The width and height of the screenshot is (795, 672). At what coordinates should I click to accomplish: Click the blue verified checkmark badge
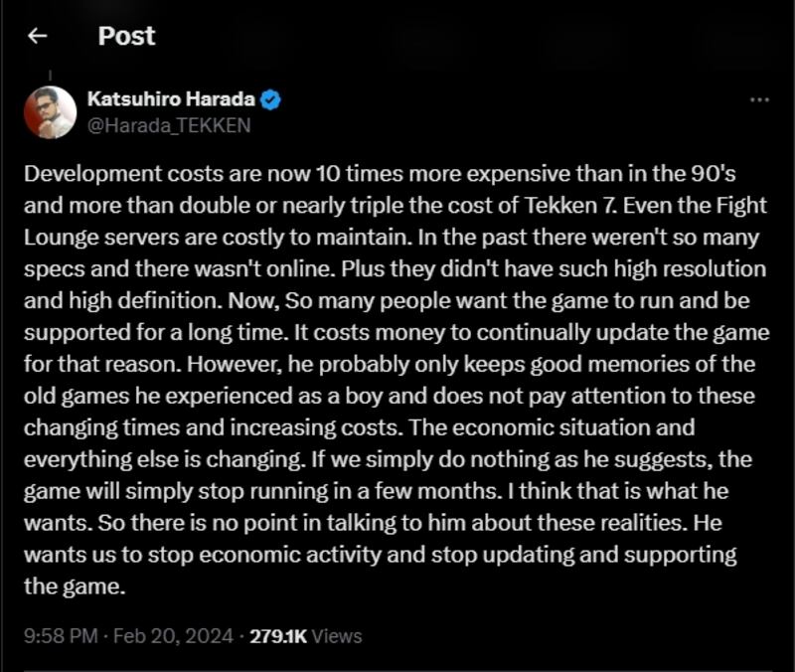tap(270, 99)
